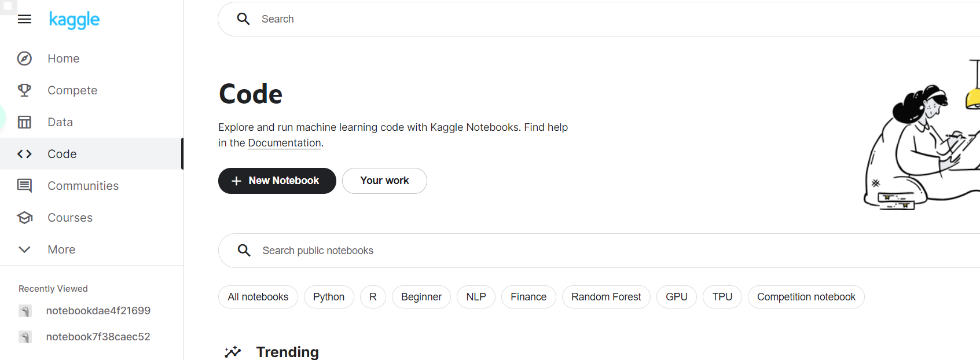Screen dimensions: 980x360
Task: Focus the top Search field
Action: click(599, 19)
